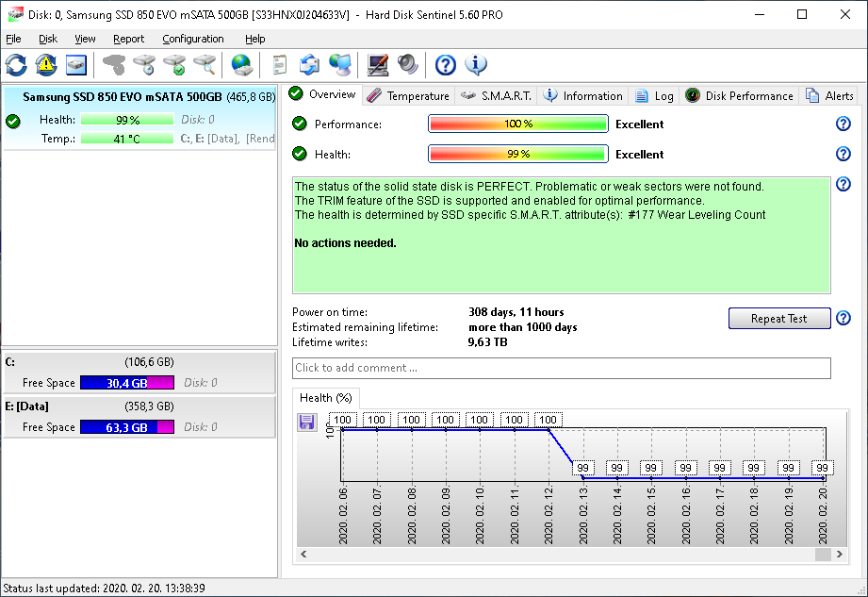The height and width of the screenshot is (597, 868).
Task: Click the 99 data point label above 2020. 02. 20.
Action: [x=822, y=468]
